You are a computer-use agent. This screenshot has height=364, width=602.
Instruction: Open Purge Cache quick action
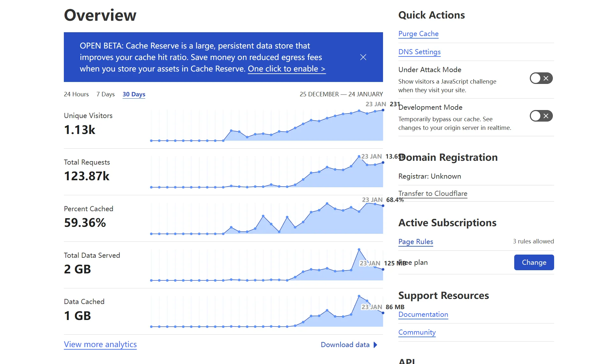pos(418,33)
